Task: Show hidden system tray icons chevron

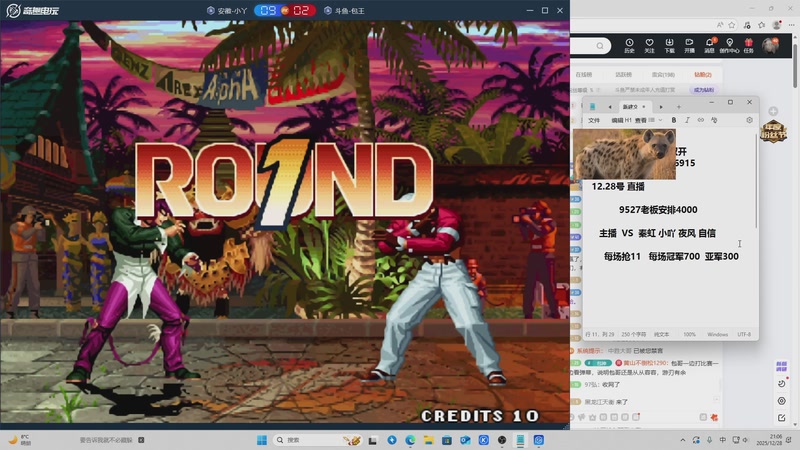Action: coord(683,440)
